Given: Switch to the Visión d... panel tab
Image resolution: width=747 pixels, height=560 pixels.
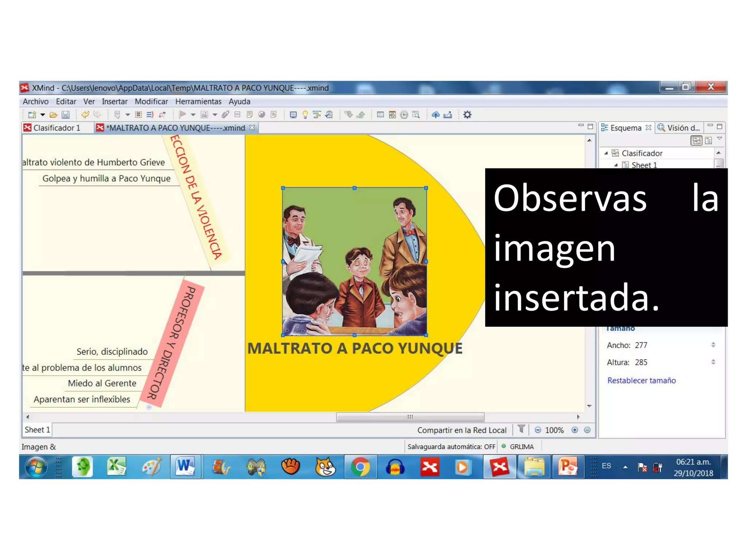Looking at the screenshot, I should (679, 128).
